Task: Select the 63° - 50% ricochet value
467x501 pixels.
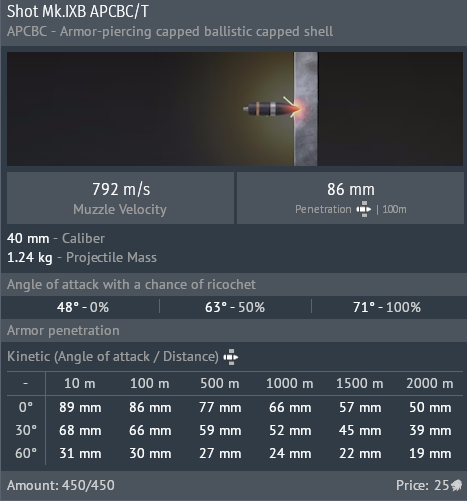Action: point(235,307)
